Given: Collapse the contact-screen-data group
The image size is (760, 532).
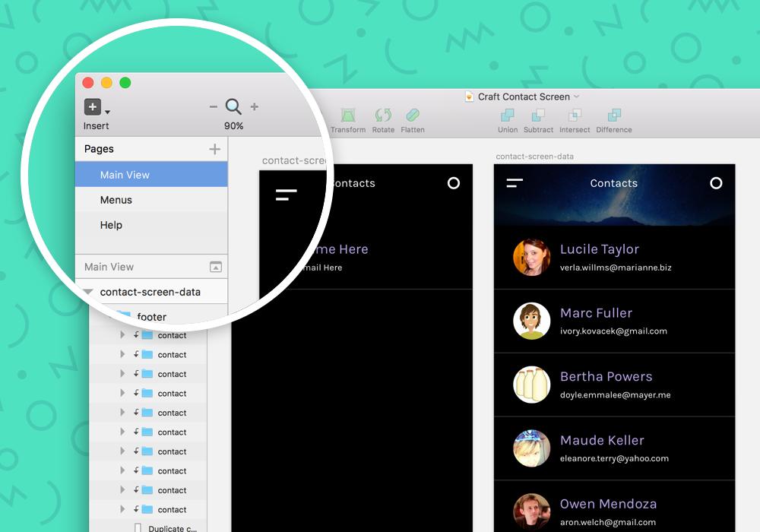Looking at the screenshot, I should point(89,291).
